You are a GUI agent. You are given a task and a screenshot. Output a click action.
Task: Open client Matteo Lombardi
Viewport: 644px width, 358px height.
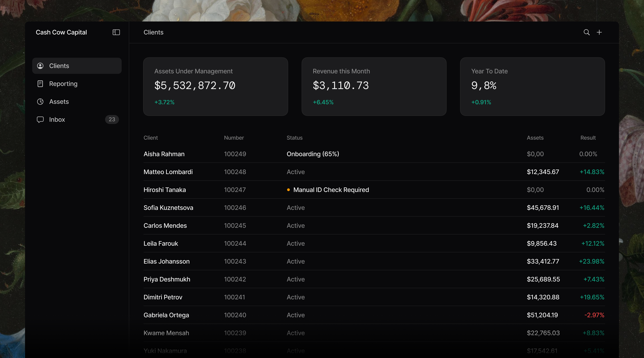click(168, 172)
